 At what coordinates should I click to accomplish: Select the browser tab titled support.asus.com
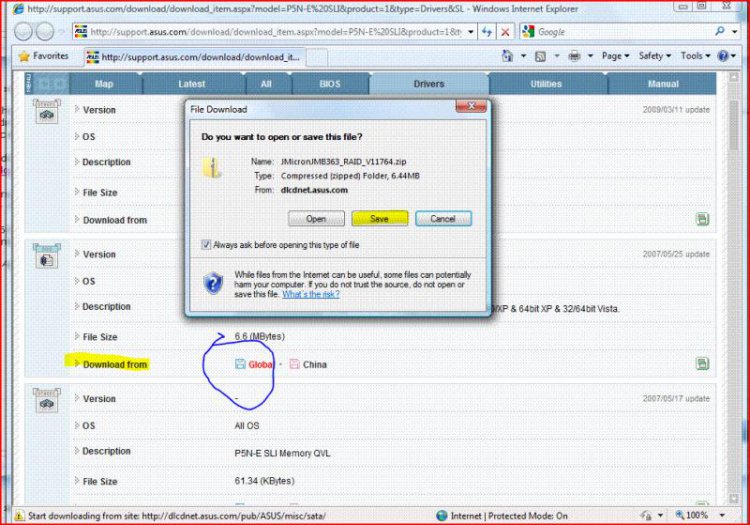pos(194,57)
